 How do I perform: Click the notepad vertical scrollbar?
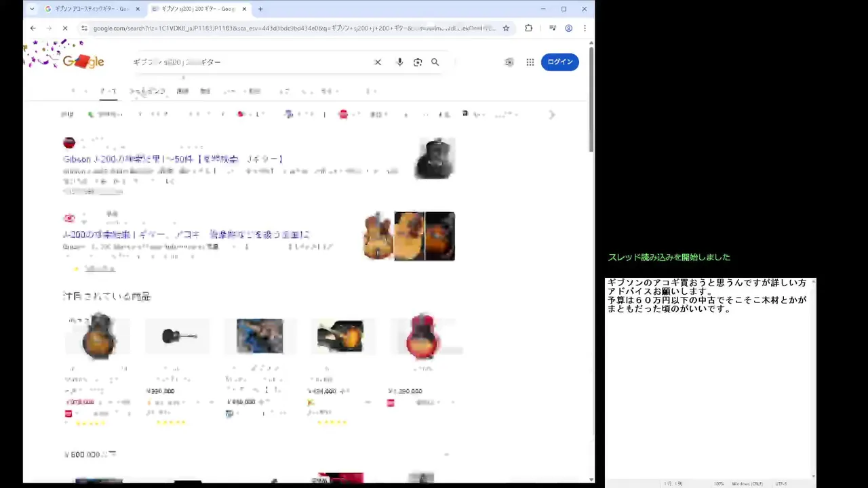814,378
